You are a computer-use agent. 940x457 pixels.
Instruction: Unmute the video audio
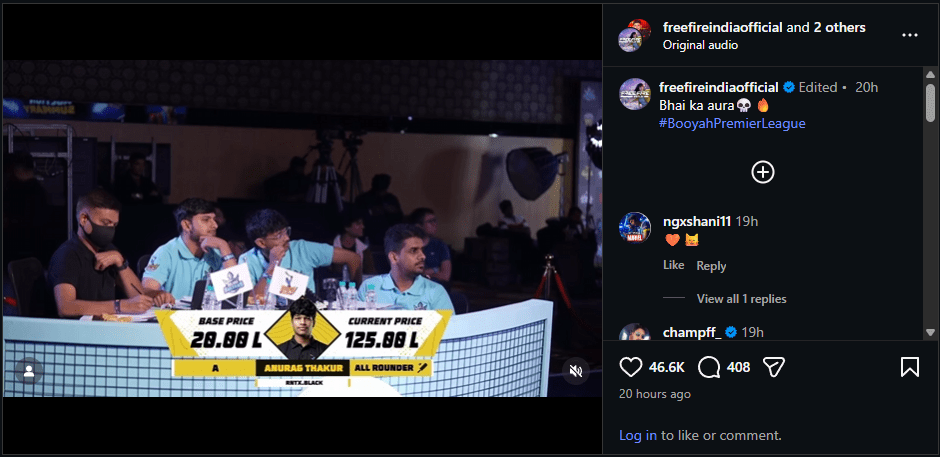point(576,372)
